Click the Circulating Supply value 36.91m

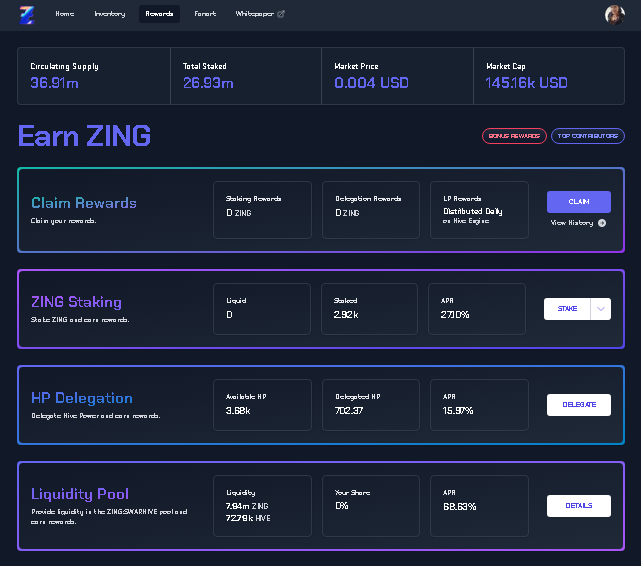[54, 83]
